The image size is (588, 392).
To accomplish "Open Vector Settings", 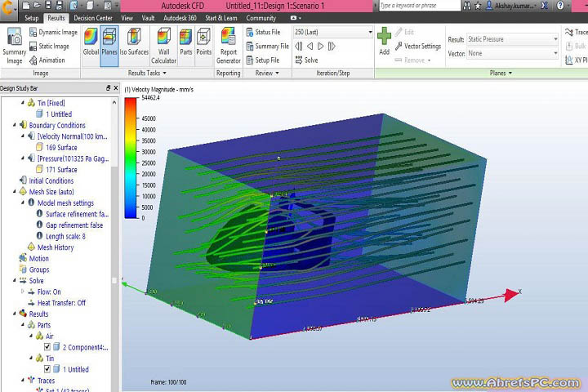I will (418, 46).
